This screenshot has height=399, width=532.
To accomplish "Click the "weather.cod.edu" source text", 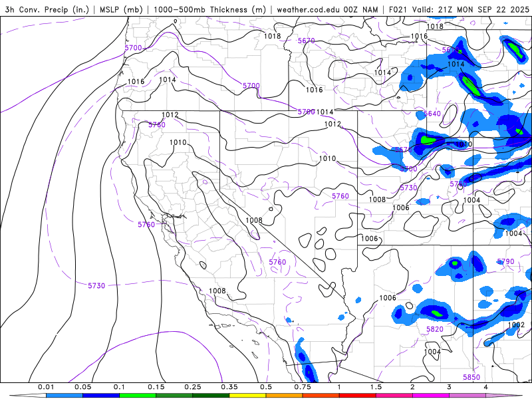I will tap(308, 9).
